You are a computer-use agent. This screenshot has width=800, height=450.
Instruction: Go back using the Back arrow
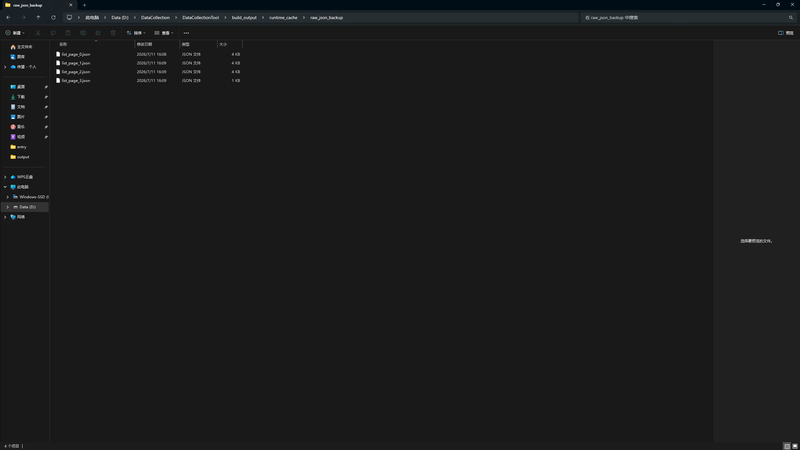coord(8,17)
